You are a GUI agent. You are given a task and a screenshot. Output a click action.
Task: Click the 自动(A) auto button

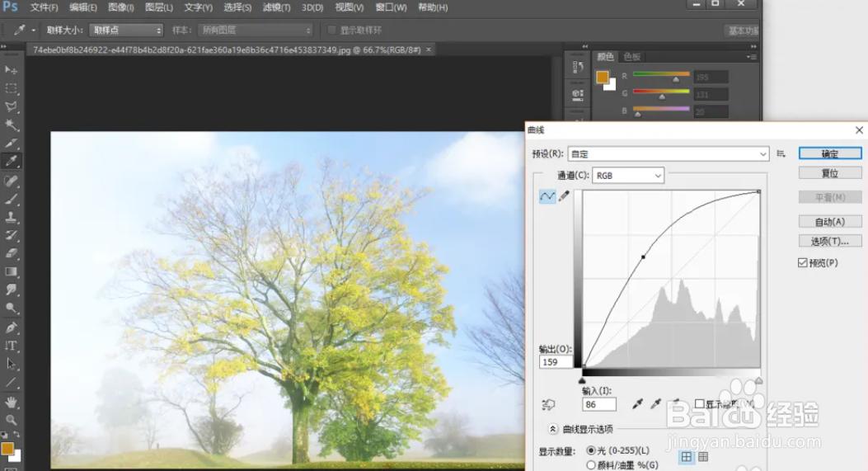pyautogui.click(x=830, y=222)
